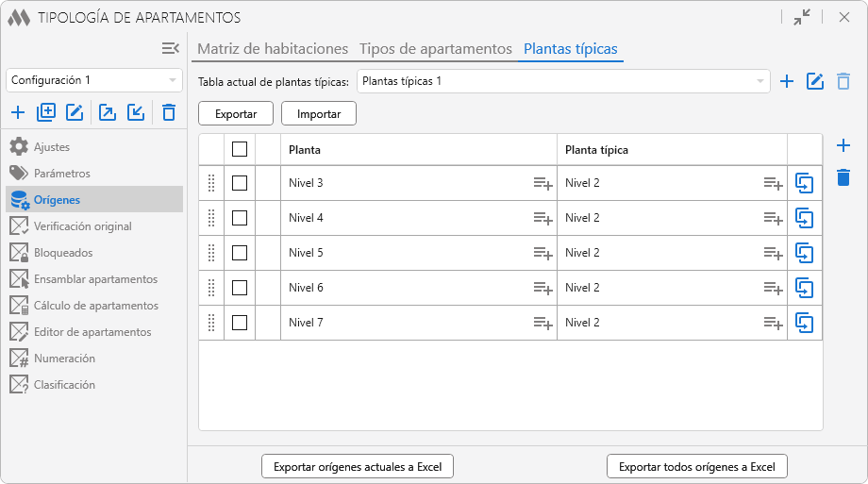Tick the checkbox for Nivel 7
Screen dimensions: 868x484
(240, 323)
